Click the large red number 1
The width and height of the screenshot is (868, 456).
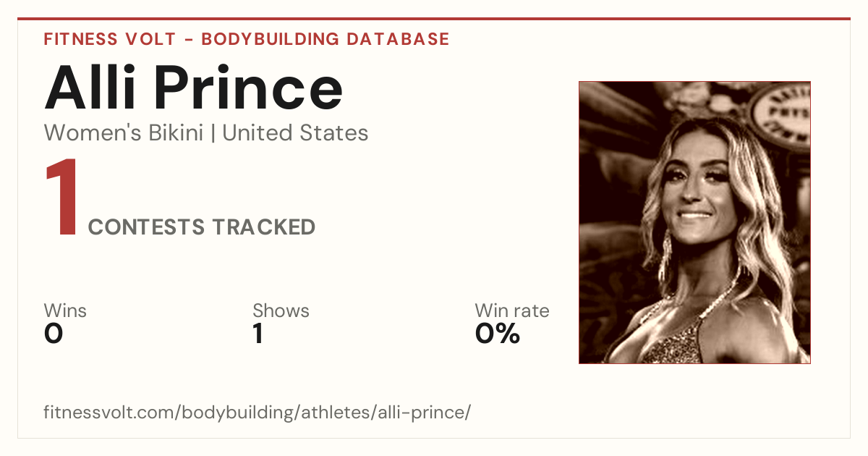(61, 198)
